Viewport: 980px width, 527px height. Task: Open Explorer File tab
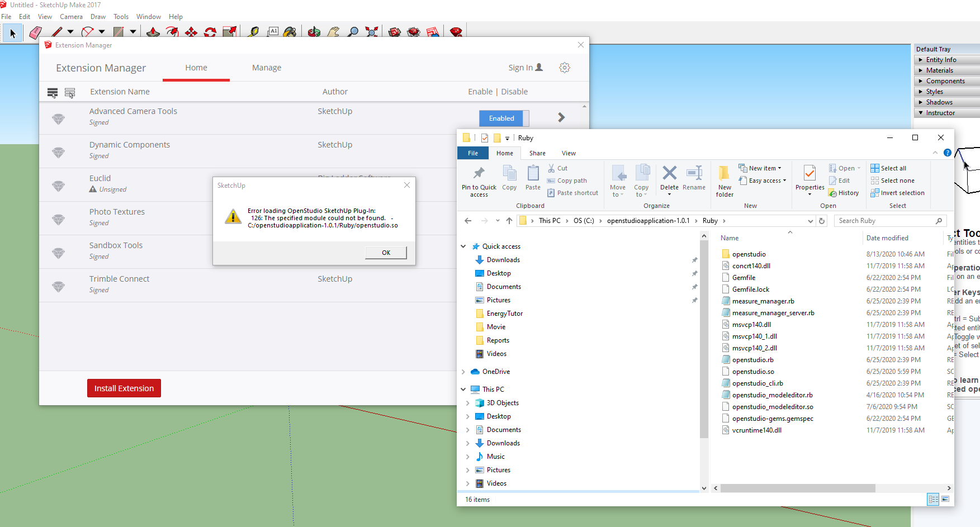[x=473, y=153]
